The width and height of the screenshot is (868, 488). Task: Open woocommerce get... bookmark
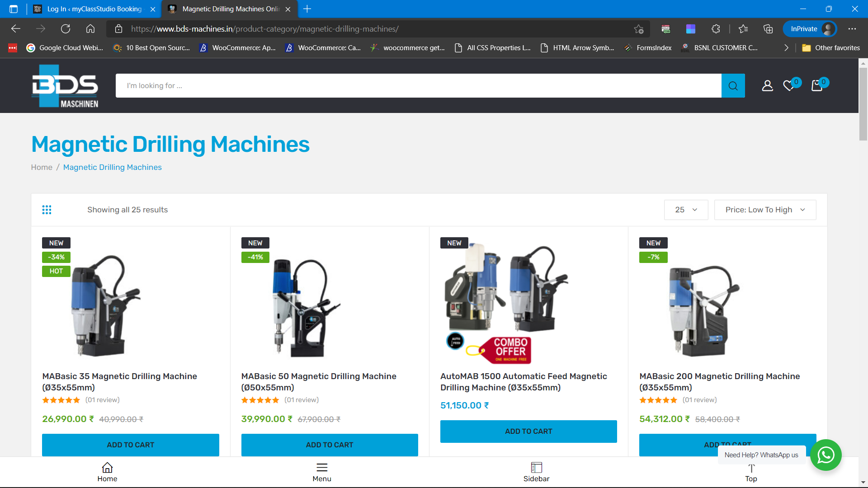(x=408, y=48)
